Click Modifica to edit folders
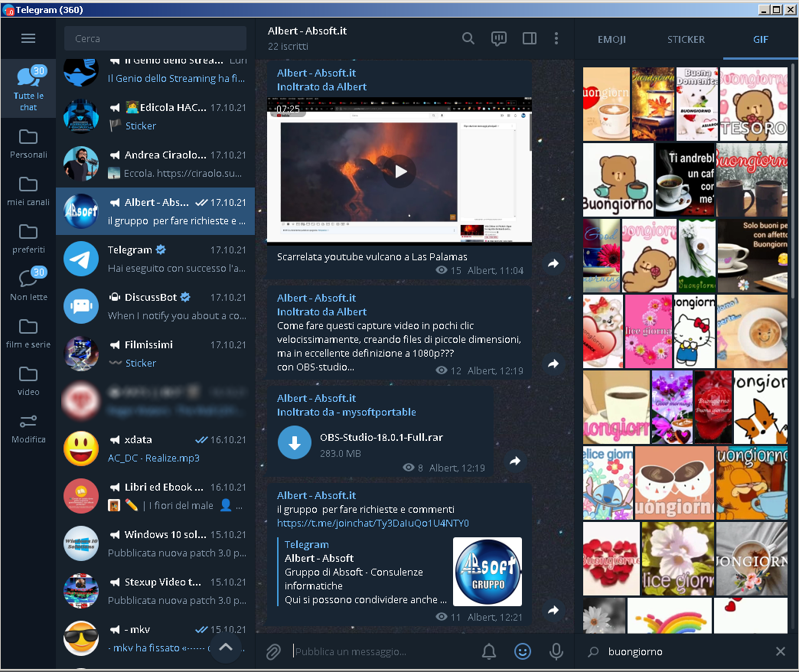 tap(28, 429)
